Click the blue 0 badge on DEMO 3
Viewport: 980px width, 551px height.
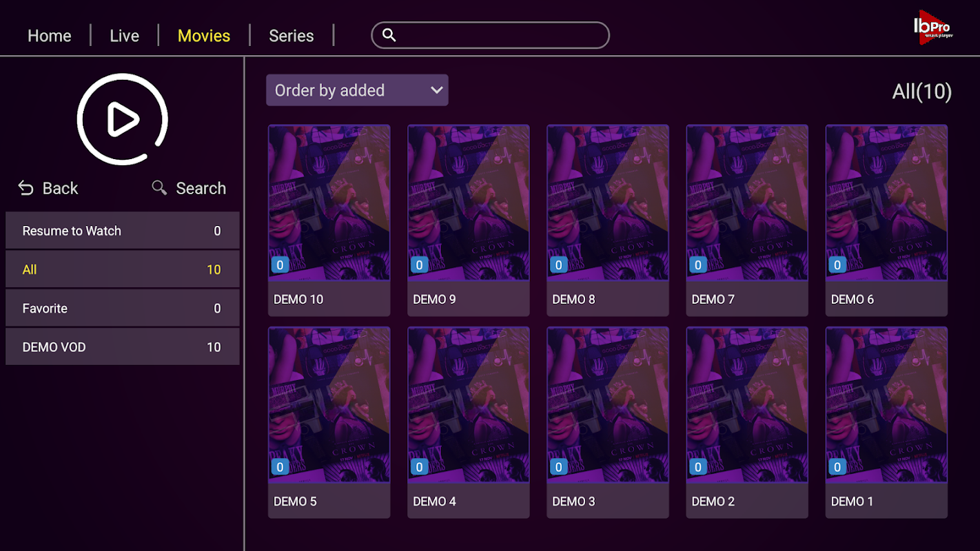click(x=558, y=467)
